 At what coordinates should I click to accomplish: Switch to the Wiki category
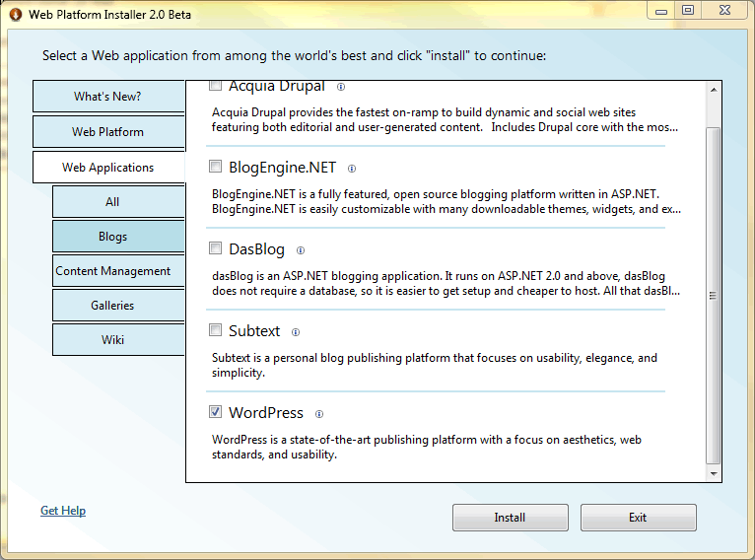coord(118,340)
